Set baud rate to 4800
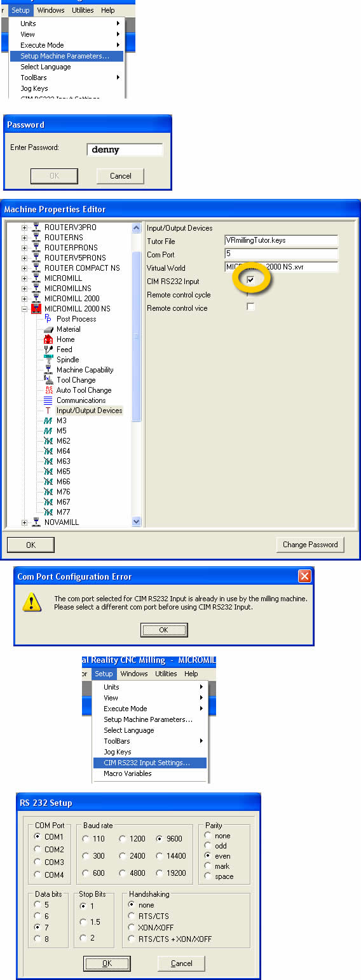The width and height of the screenshot is (361, 980). click(x=123, y=873)
